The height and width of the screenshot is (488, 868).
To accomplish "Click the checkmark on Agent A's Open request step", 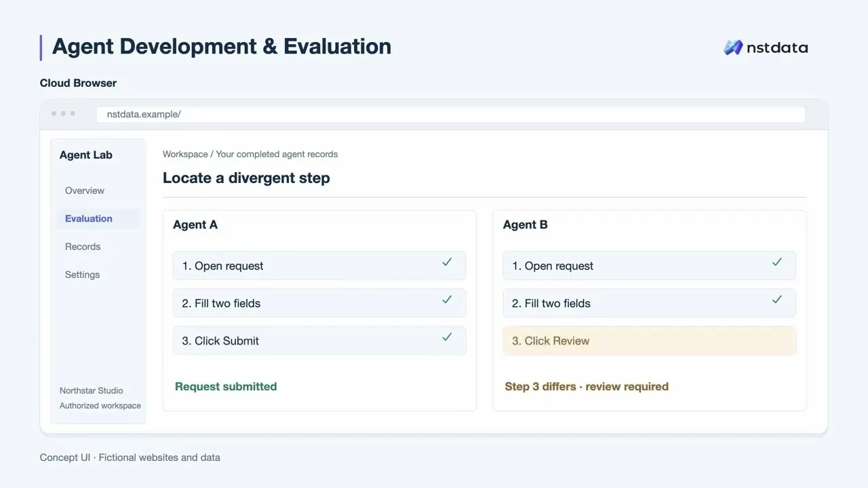I will pos(447,262).
